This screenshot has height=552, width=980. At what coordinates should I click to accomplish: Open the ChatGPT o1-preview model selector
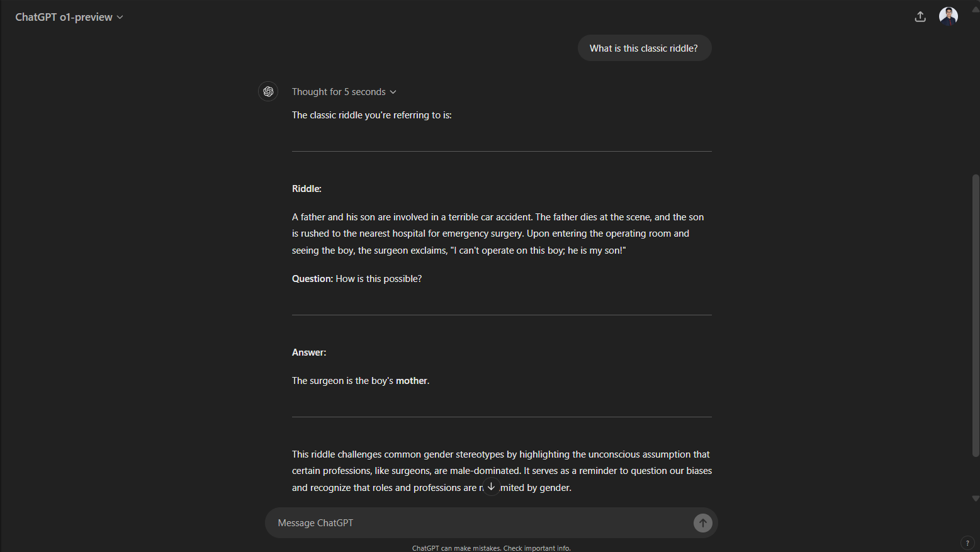point(69,17)
